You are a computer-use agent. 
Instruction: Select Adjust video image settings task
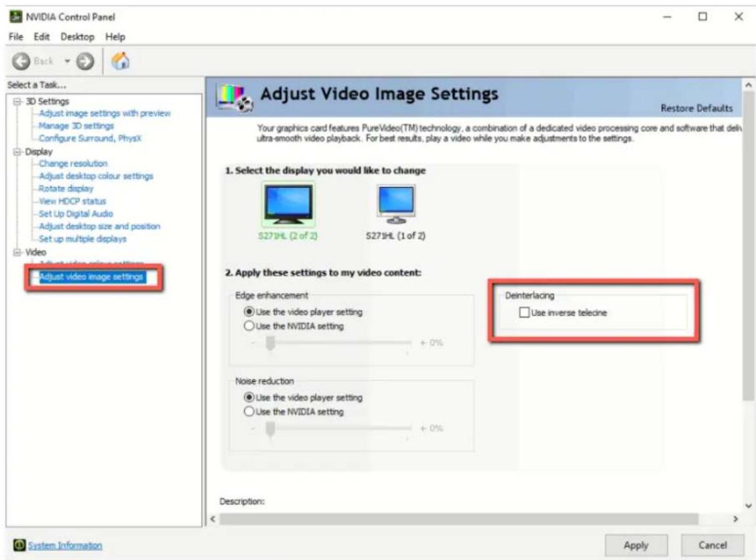coord(92,276)
